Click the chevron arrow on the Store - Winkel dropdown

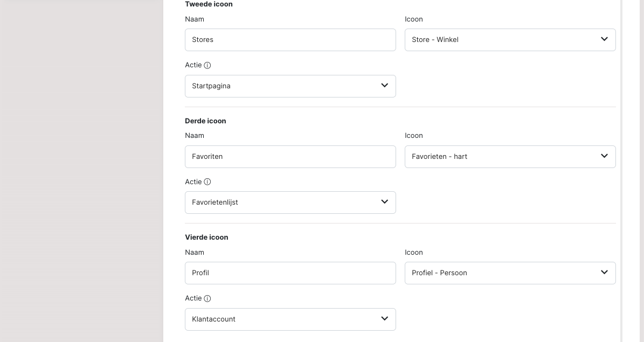[604, 39]
